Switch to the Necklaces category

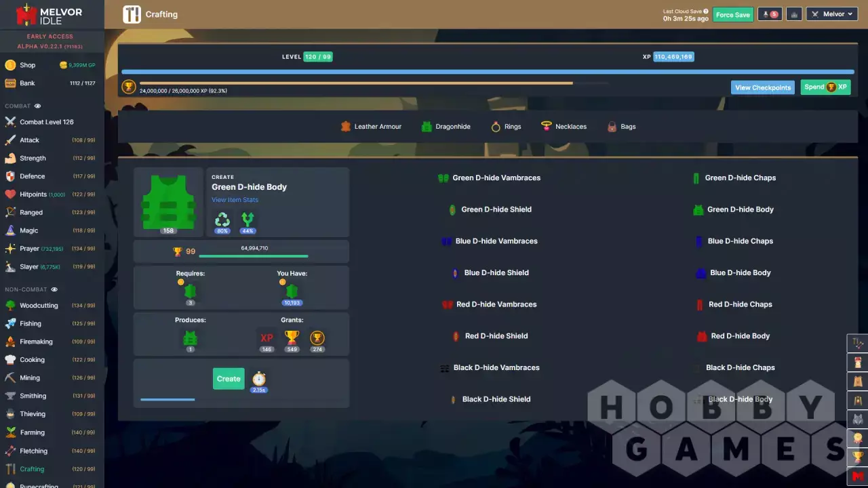[564, 127]
